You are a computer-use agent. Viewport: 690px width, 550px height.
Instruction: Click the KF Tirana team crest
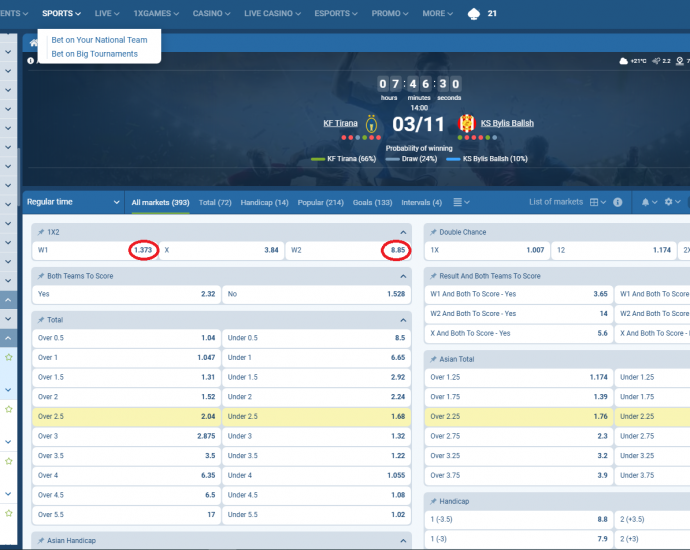(x=371, y=124)
